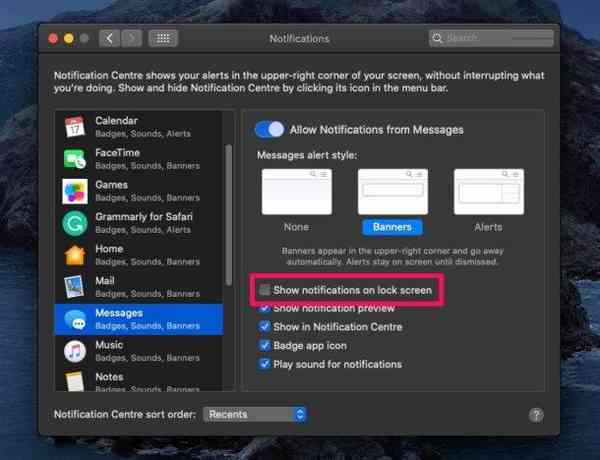
Task: Click the Messages app icon
Action: pyautogui.click(x=75, y=320)
